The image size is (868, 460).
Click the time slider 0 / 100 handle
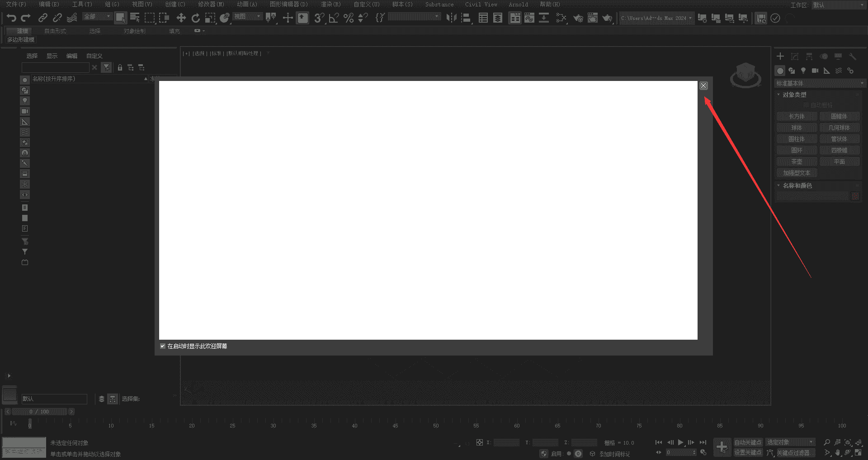39,412
